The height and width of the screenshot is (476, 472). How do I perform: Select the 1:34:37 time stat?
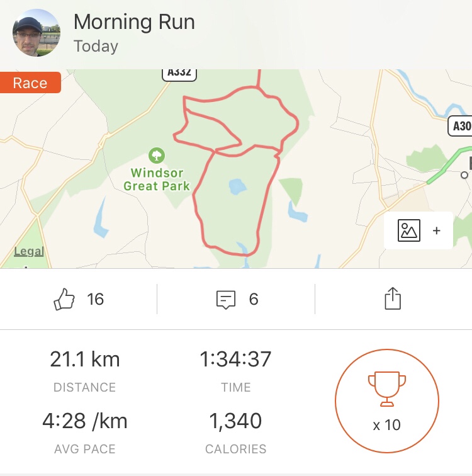pyautogui.click(x=235, y=360)
